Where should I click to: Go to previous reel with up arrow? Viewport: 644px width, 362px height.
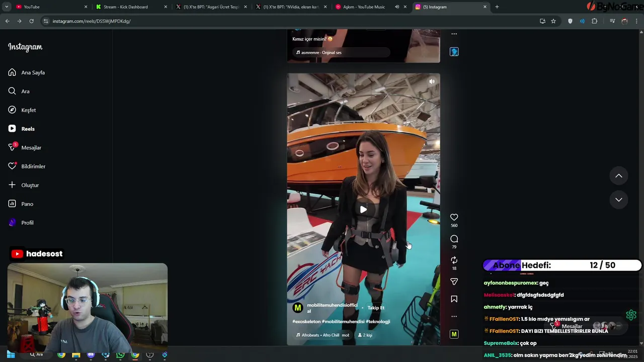[619, 176]
